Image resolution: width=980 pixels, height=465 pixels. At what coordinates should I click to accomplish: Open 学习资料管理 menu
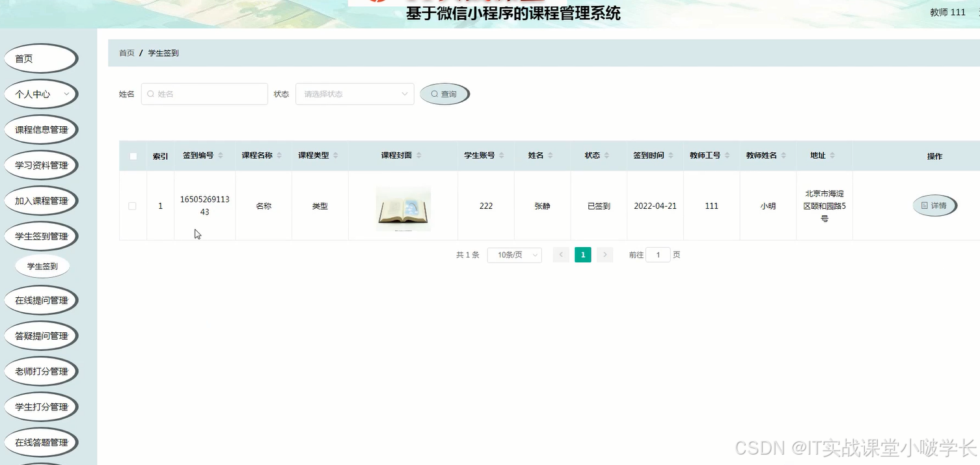click(41, 165)
